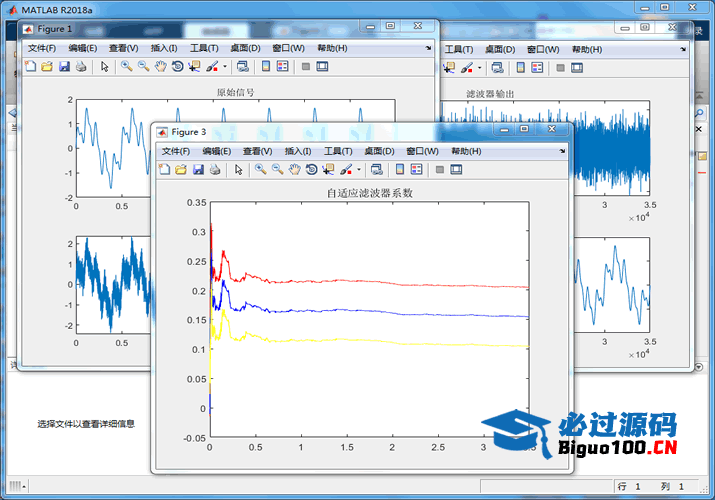Viewport: 715px width, 500px height.
Task: Click Open File icon in Figure 1 toolbar
Action: (47, 67)
